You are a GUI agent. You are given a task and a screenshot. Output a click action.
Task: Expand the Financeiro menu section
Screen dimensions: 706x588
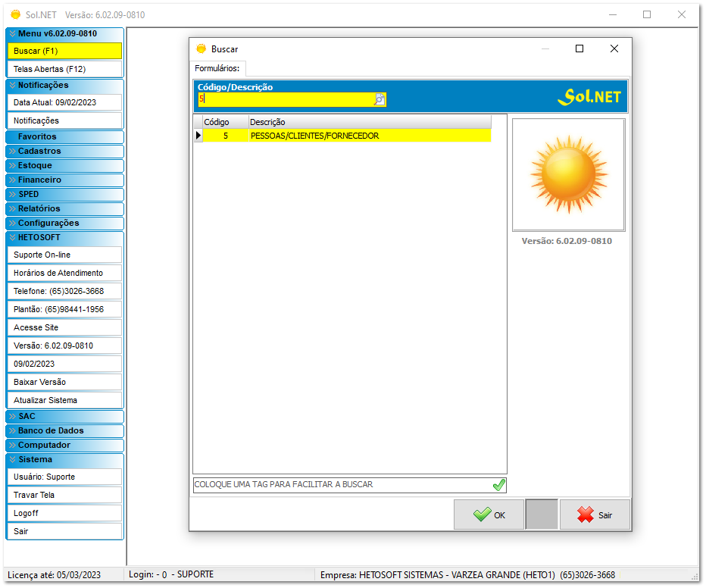pyautogui.click(x=64, y=180)
